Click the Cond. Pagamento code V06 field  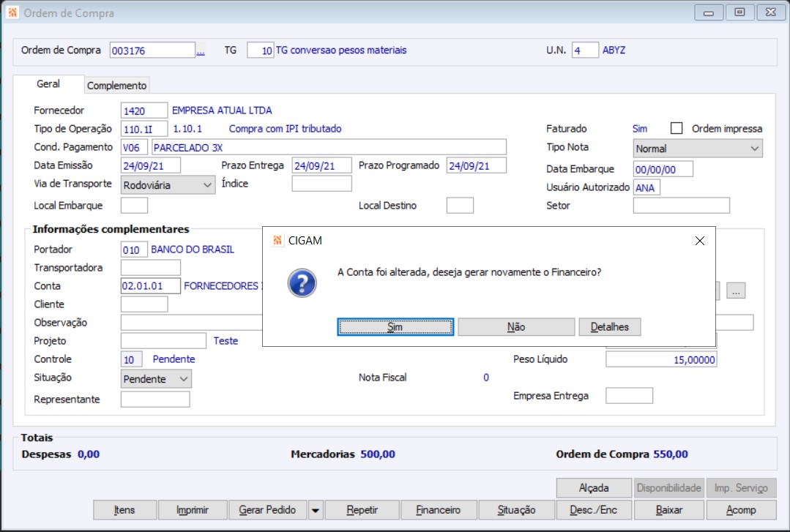tap(134, 147)
